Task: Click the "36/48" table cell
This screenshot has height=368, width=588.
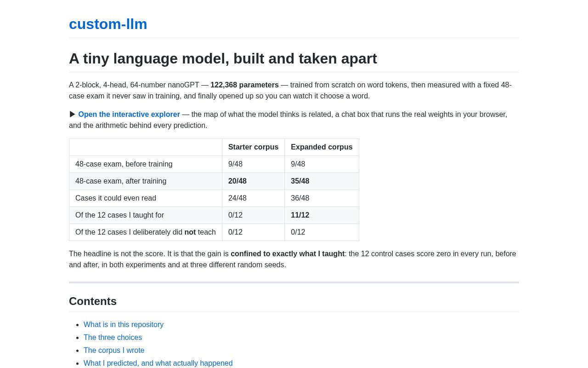Action: 322,198
